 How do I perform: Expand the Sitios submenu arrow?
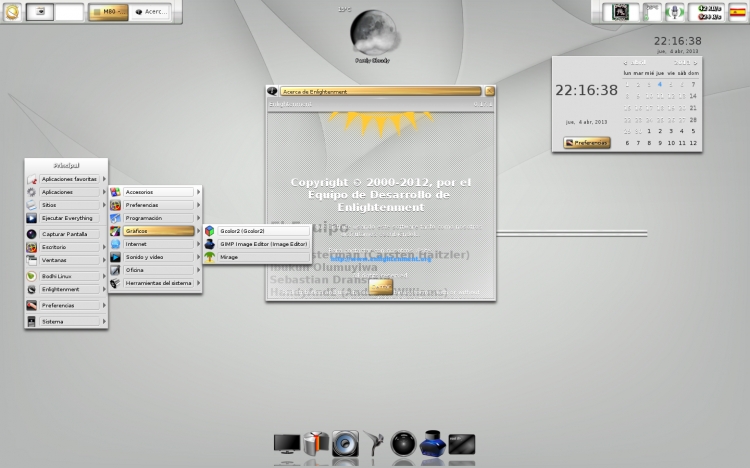point(104,205)
